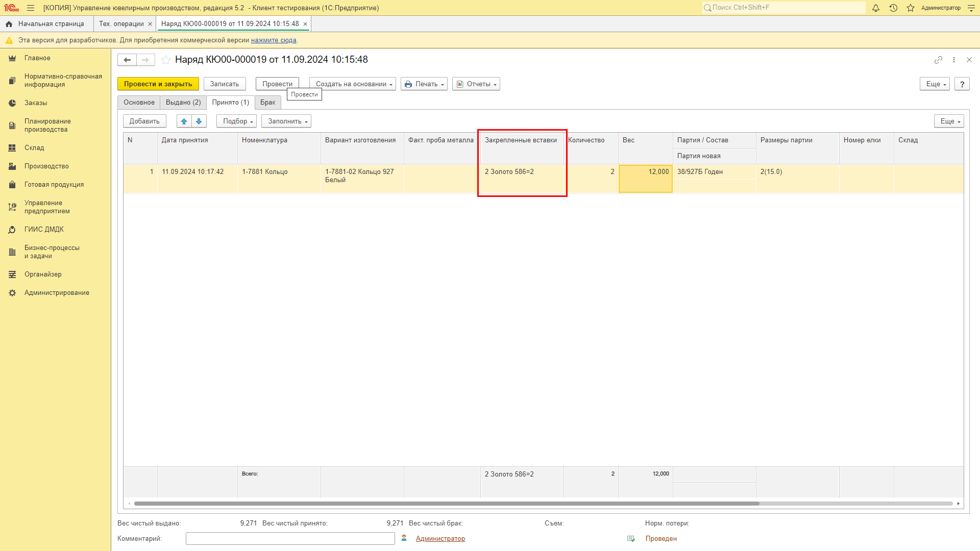
Task: Add document to favorites with the star icon
Action: click(166, 60)
